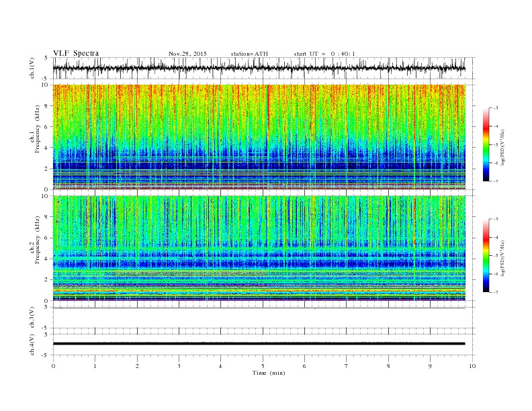Select the date text 'Nov.28, 2015'
This screenshot has width=532, height=411.
tap(187, 54)
